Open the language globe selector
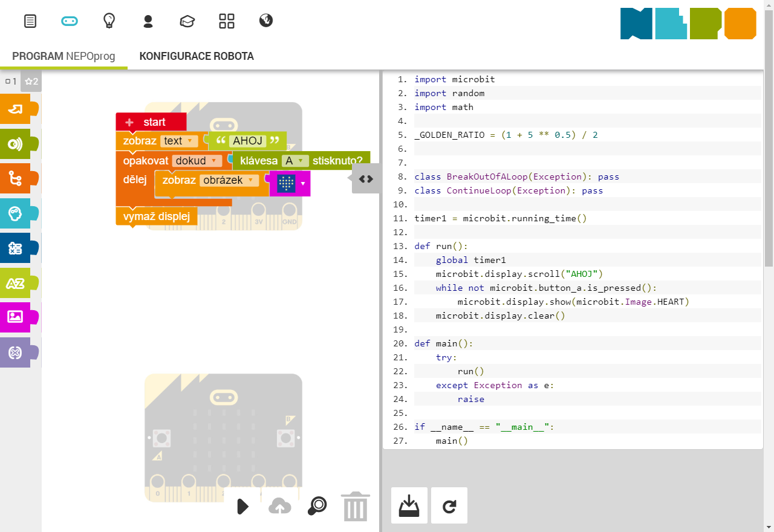The width and height of the screenshot is (774, 532). tap(265, 21)
